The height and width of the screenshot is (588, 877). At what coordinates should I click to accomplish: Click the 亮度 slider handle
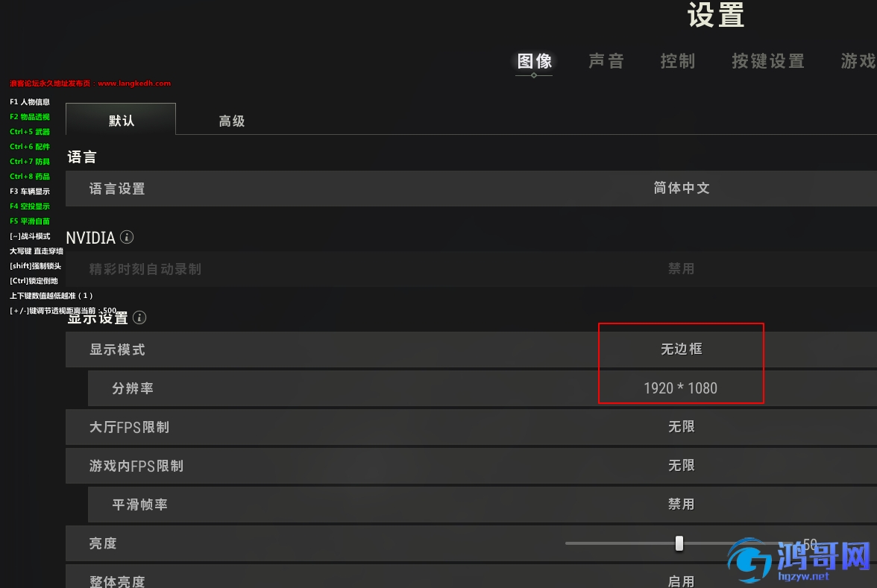click(679, 543)
